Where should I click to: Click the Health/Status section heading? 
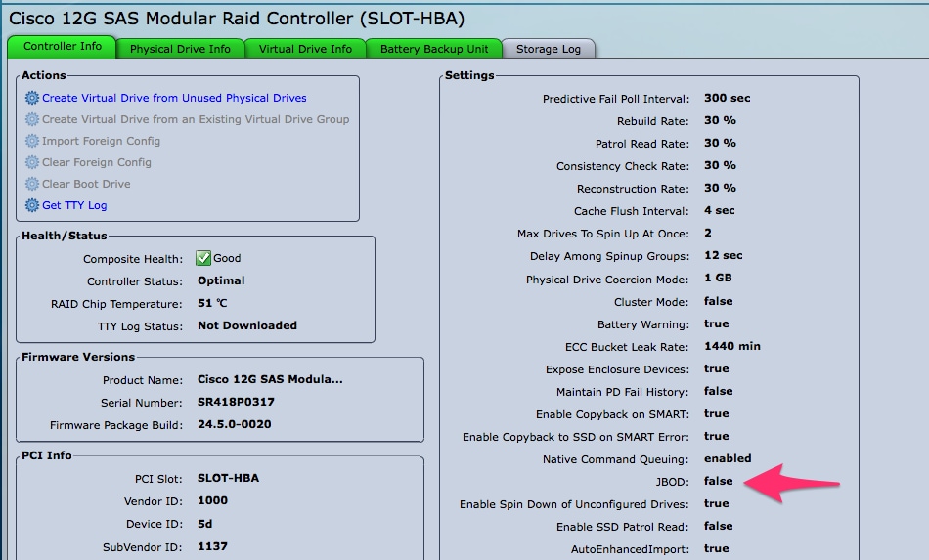coord(64,236)
